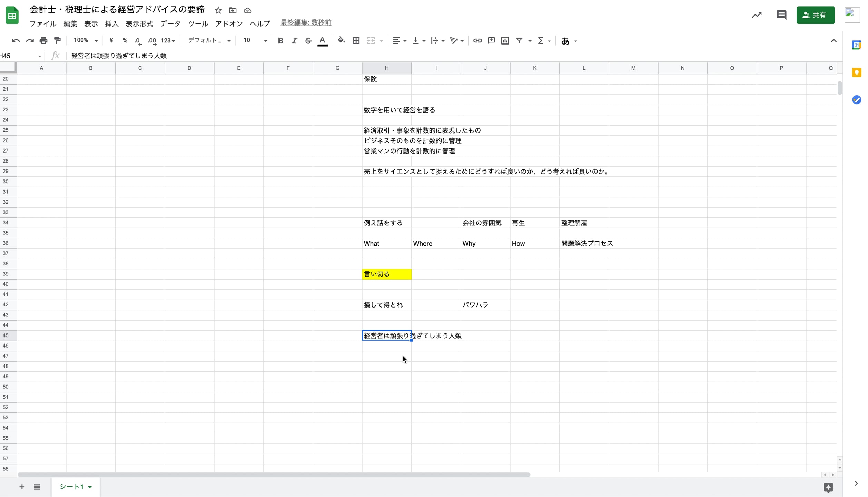The width and height of the screenshot is (868, 497).
Task: Open the データ menu
Action: point(170,23)
